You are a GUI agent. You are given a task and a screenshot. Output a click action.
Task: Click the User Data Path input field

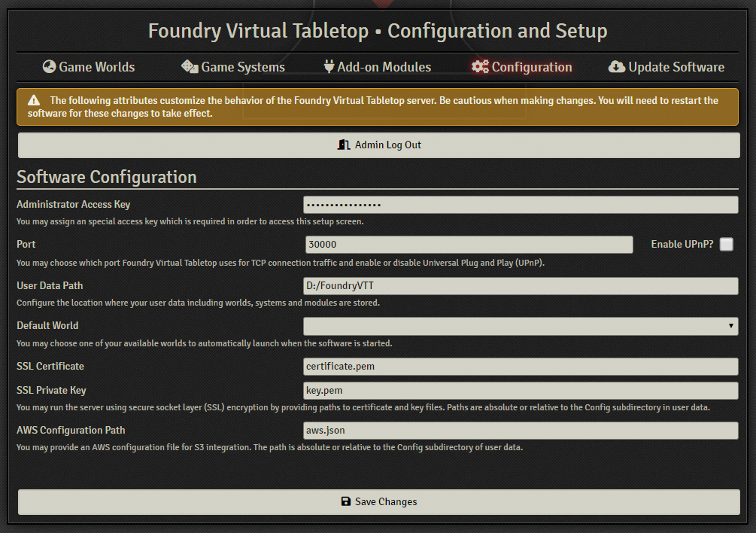521,285
